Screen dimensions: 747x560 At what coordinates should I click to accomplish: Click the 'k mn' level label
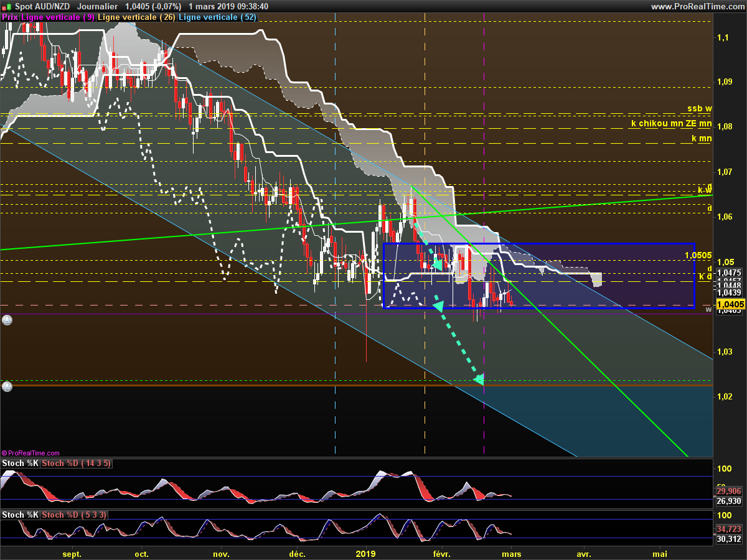702,138
